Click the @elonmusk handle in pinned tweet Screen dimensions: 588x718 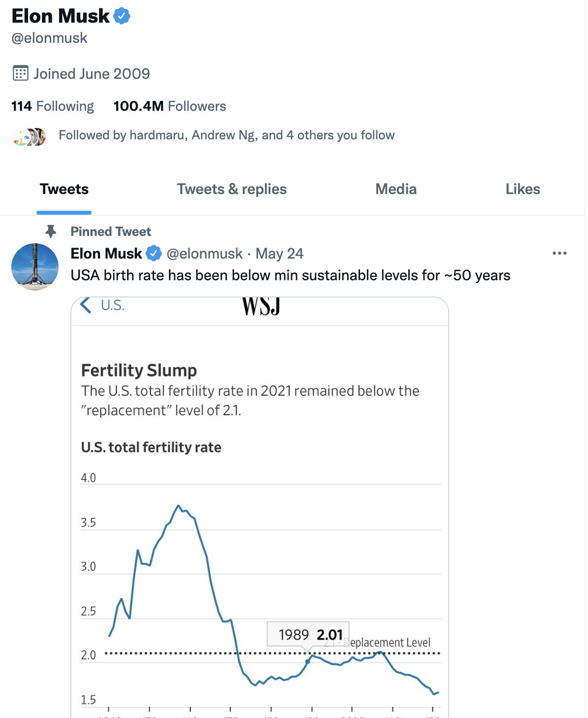(x=204, y=254)
